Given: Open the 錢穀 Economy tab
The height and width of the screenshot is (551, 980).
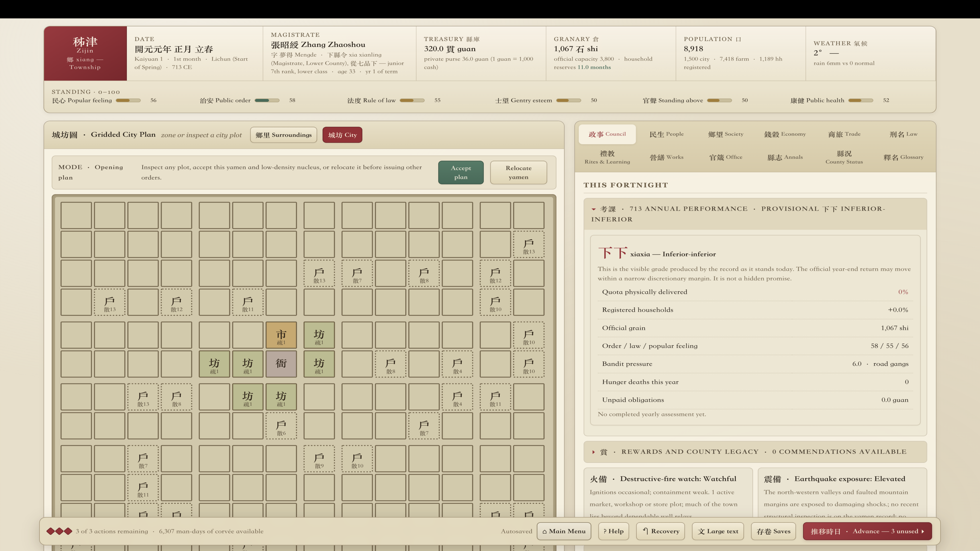Looking at the screenshot, I should 785,134.
